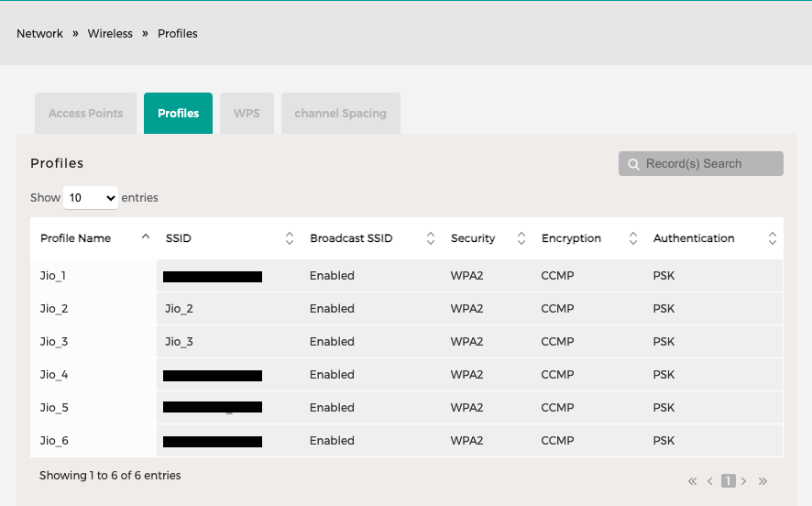Sort by Security column arrows

click(521, 238)
